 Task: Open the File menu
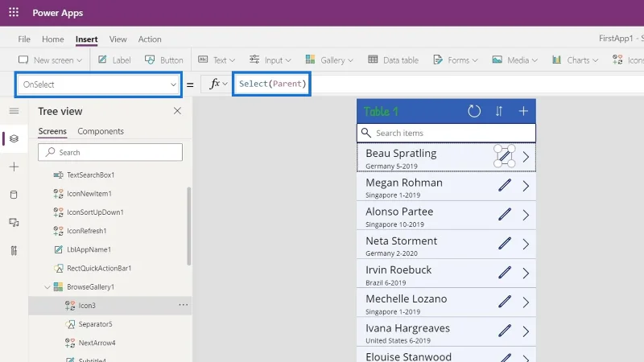(24, 39)
